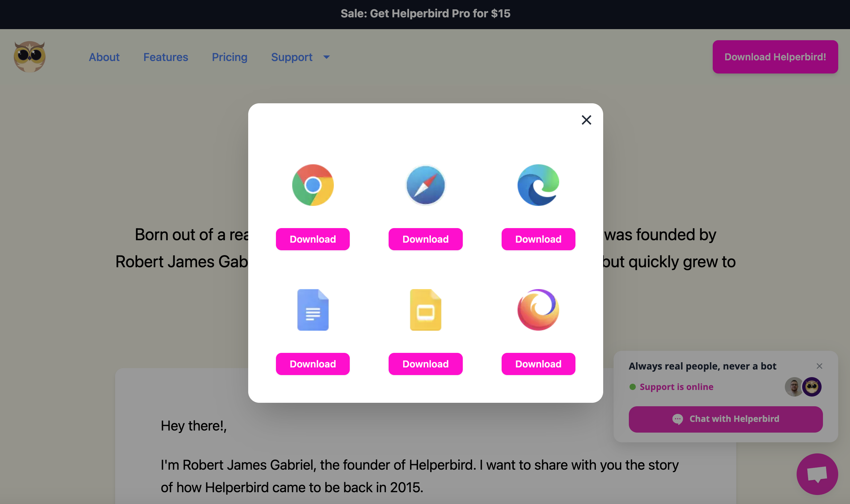Go to the Features page
850x504 pixels.
166,57
